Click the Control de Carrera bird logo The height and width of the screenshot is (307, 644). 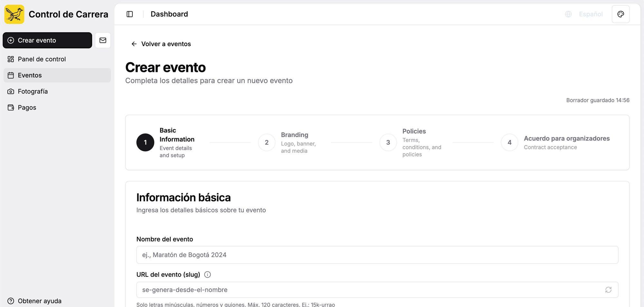(x=14, y=14)
